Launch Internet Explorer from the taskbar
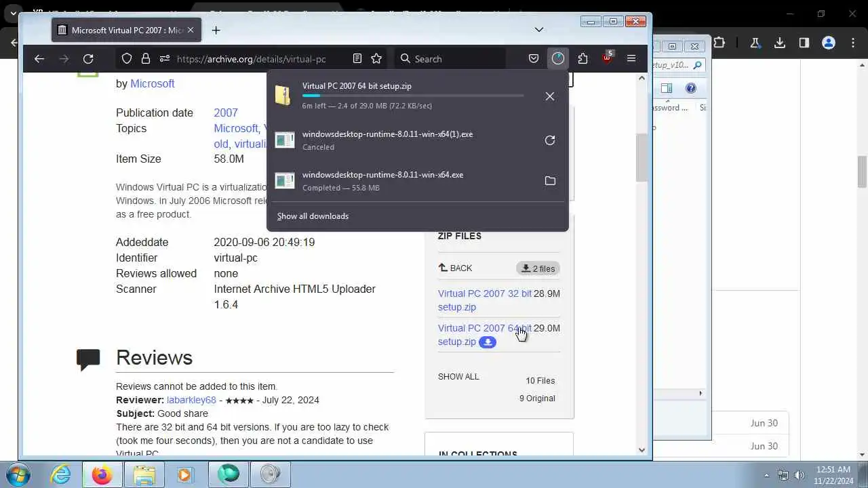Viewport: 868px width, 488px height. [x=61, y=474]
